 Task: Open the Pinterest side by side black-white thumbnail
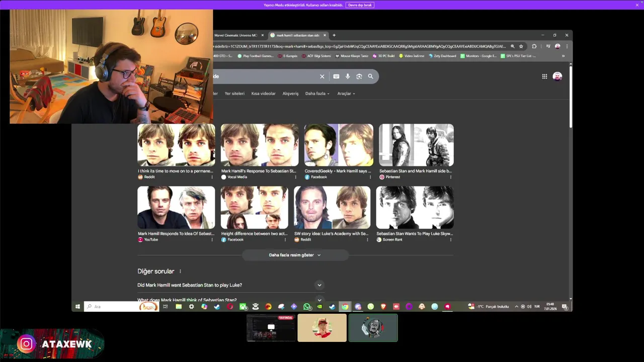[x=416, y=145]
